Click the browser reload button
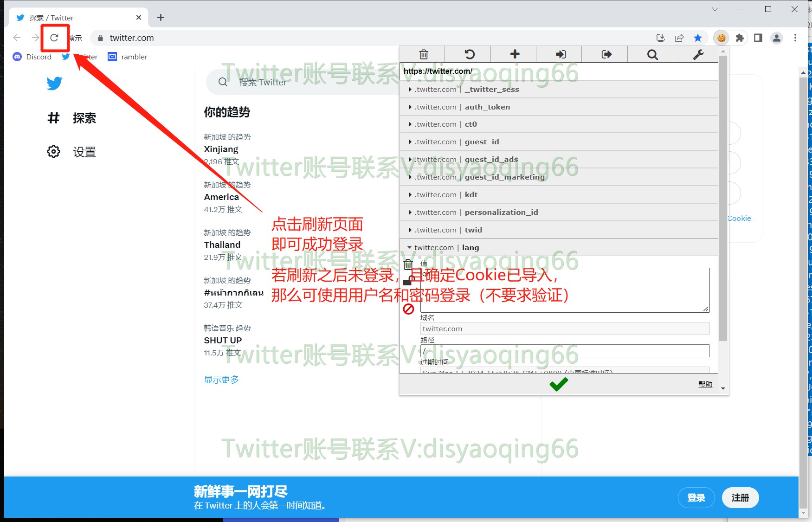This screenshot has height=522, width=812. coord(54,38)
